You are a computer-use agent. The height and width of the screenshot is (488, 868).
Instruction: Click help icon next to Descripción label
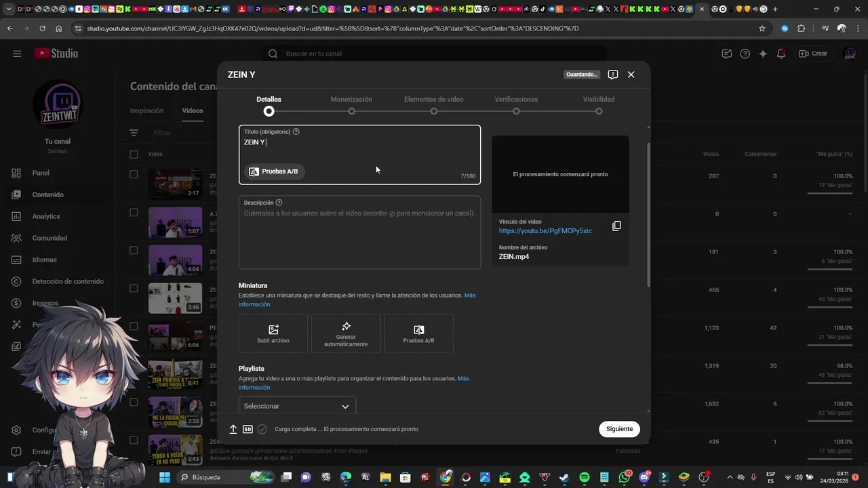pos(279,203)
